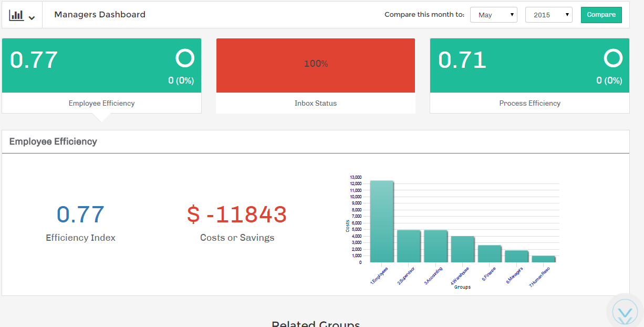Click the 1.Employees bar in chart

pos(382,221)
